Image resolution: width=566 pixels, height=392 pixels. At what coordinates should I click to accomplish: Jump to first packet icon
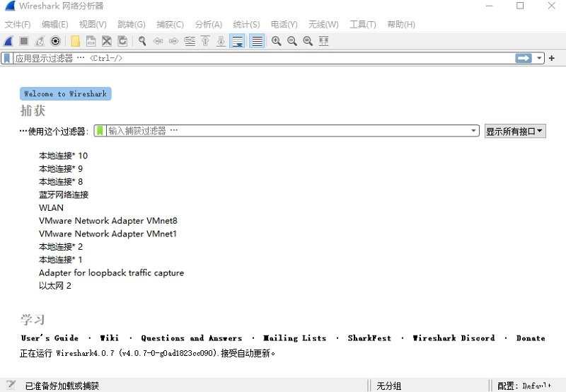coord(205,41)
